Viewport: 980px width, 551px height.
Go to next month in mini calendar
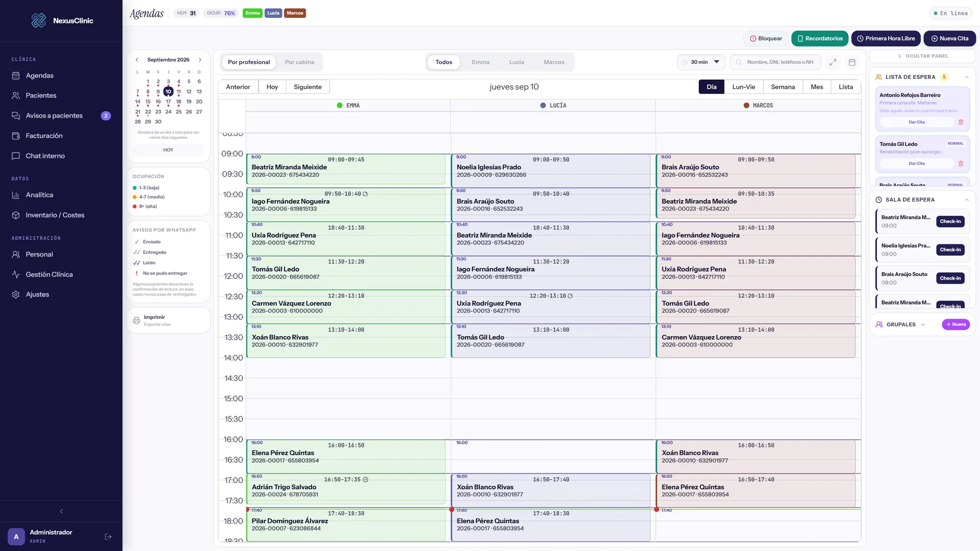pos(200,60)
